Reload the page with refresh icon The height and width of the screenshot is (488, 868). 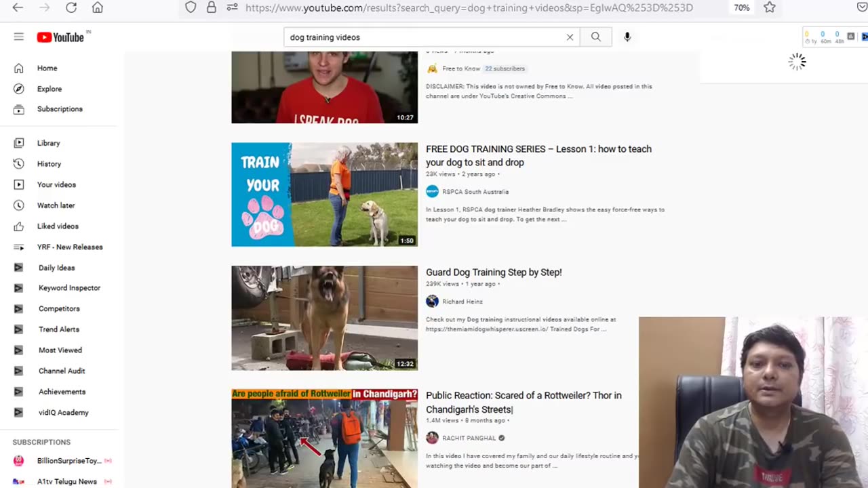71,7
